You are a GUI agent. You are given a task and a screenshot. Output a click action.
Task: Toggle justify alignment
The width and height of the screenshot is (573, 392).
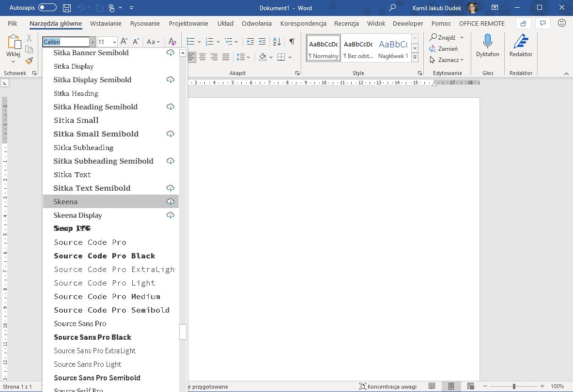pyautogui.click(x=226, y=57)
